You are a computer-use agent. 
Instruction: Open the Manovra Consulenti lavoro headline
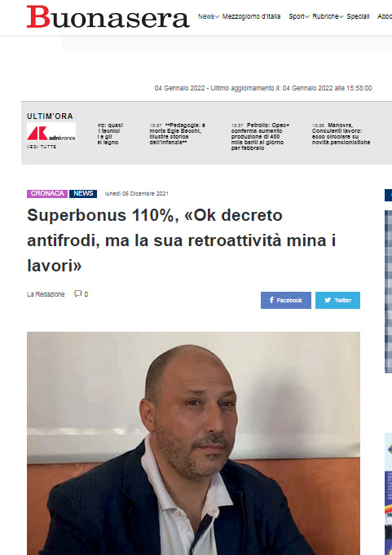pos(341,134)
